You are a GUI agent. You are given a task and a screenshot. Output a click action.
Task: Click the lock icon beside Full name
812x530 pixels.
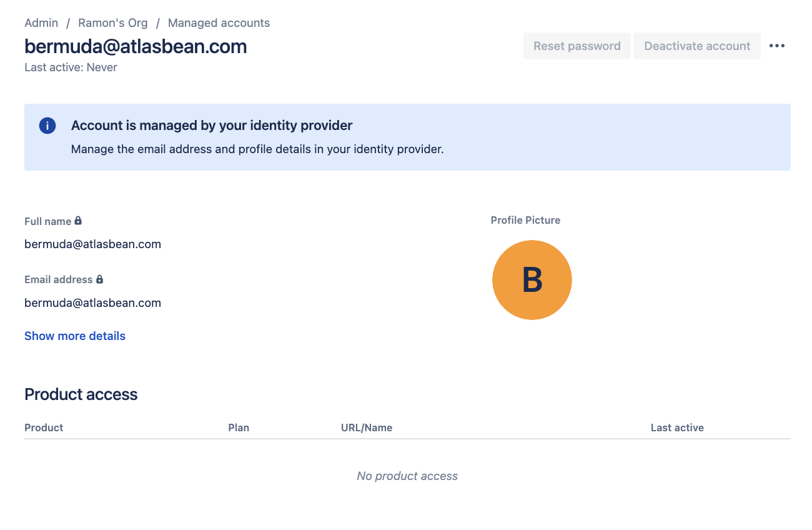click(x=78, y=221)
